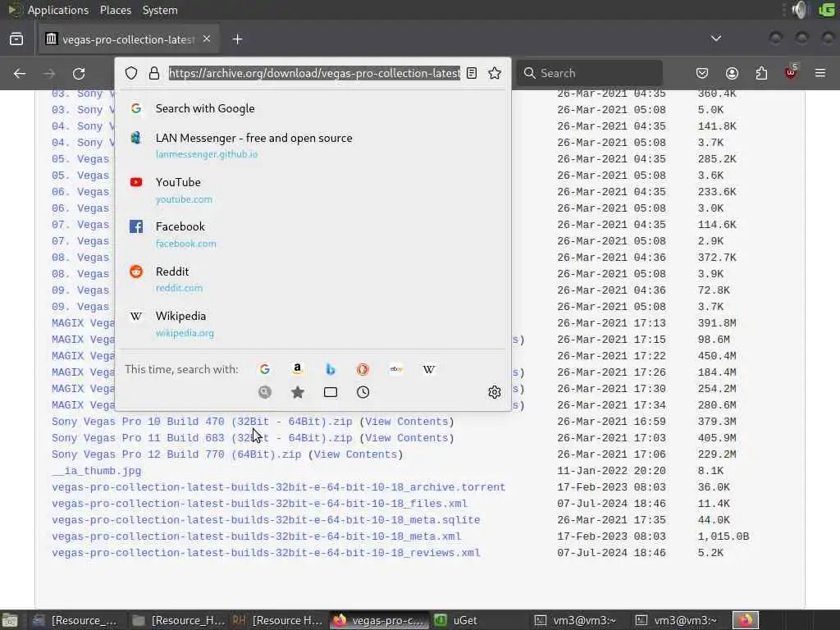This screenshot has width=840, height=630.
Task: Open the tracking protection shield icon
Action: [x=131, y=73]
